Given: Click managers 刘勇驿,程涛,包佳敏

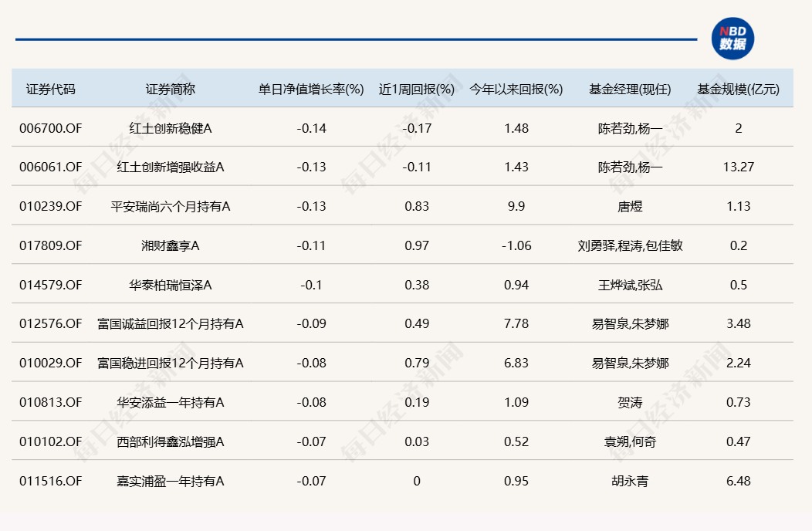Looking at the screenshot, I should coord(631,245).
